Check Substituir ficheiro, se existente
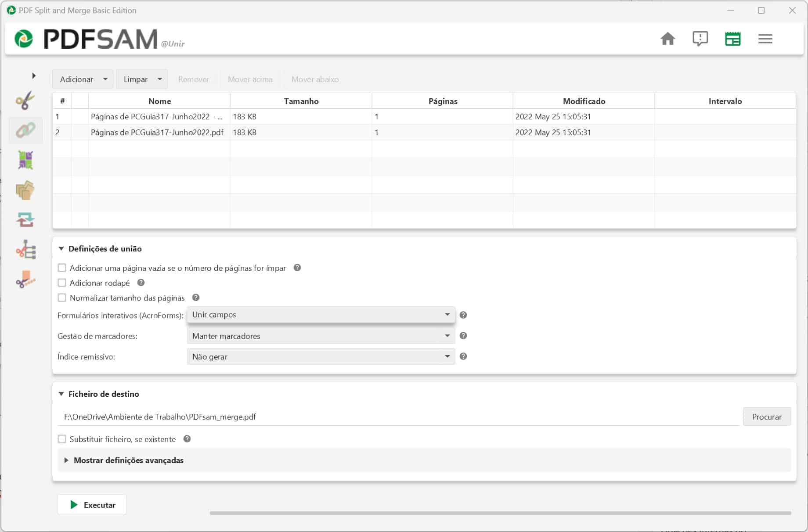 [x=62, y=439]
